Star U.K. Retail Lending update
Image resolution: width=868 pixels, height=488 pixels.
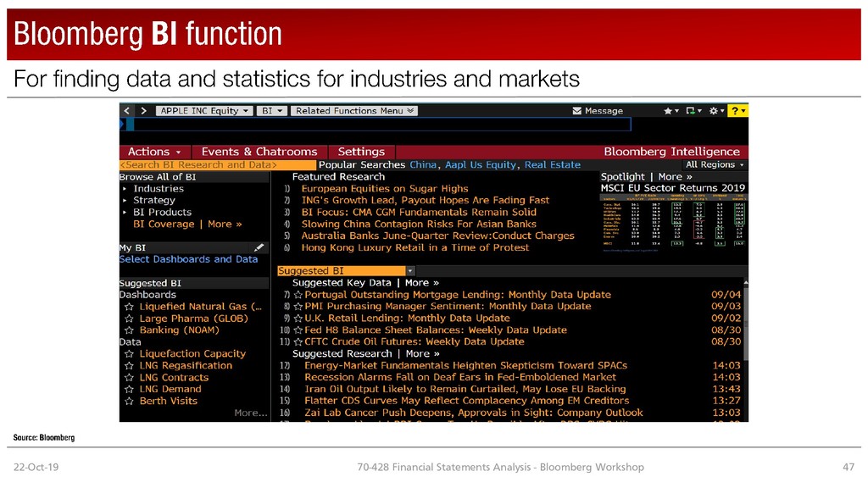click(x=298, y=319)
